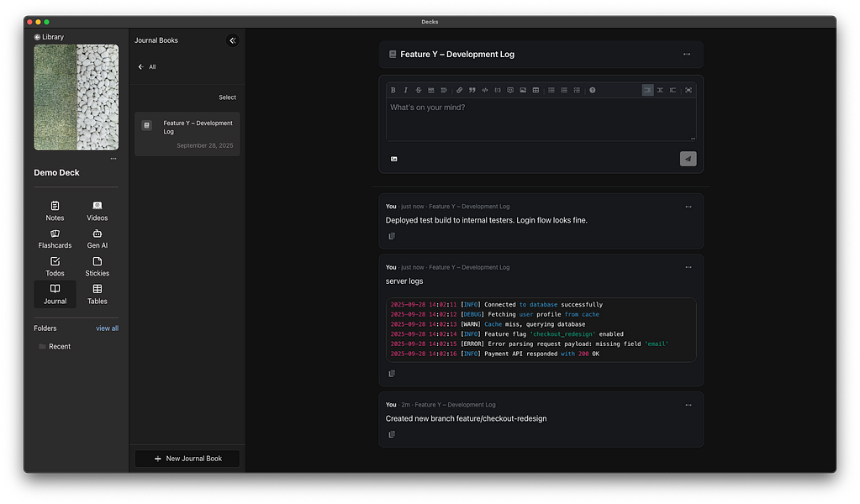
Task: Open the editor help question mark icon
Action: 592,90
